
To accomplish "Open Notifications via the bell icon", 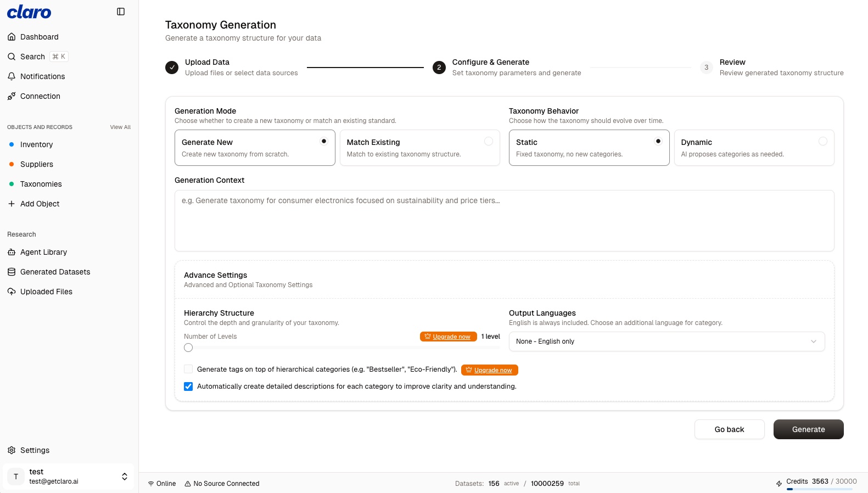I will [x=12, y=76].
